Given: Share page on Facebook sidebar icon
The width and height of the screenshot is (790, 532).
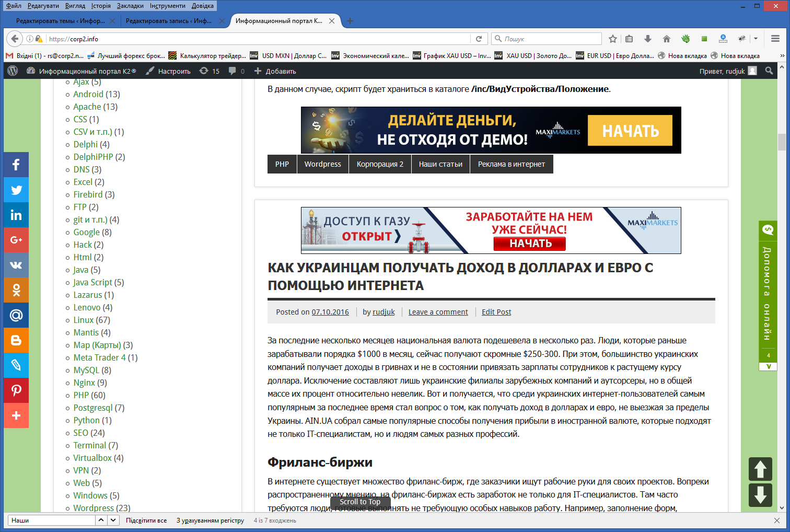Looking at the screenshot, I should [x=16, y=165].
